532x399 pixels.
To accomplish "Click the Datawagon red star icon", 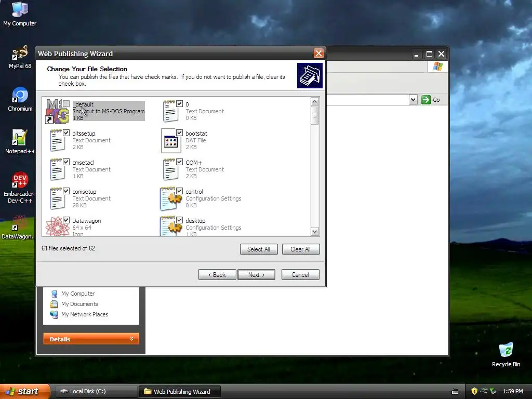I will (57, 227).
